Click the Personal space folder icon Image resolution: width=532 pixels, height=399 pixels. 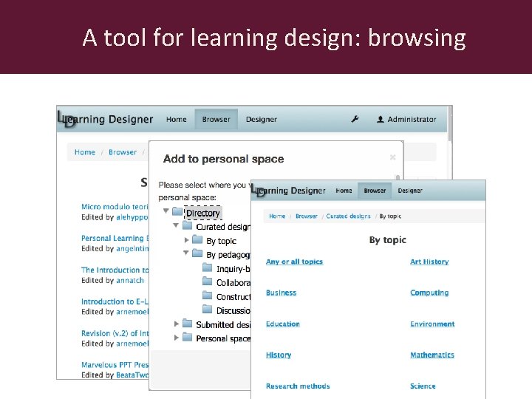(187, 337)
